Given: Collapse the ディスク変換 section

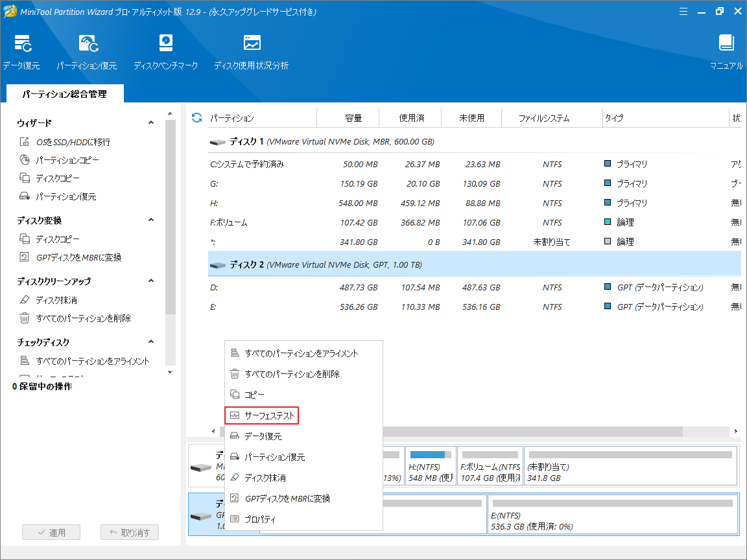Looking at the screenshot, I should [x=151, y=220].
